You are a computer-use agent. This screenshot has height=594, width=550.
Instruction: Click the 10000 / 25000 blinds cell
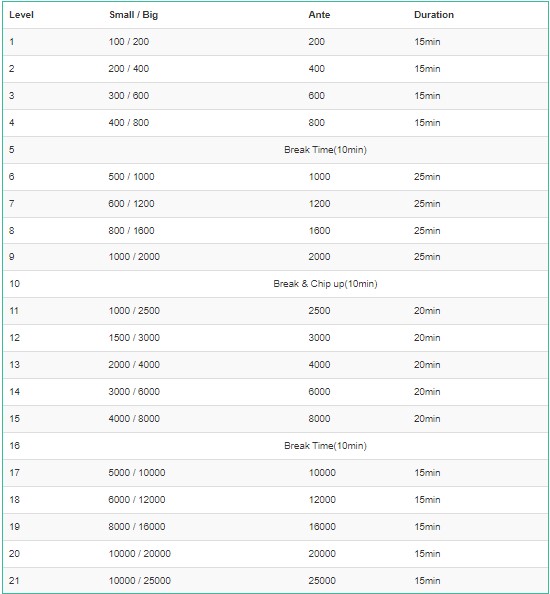point(140,580)
